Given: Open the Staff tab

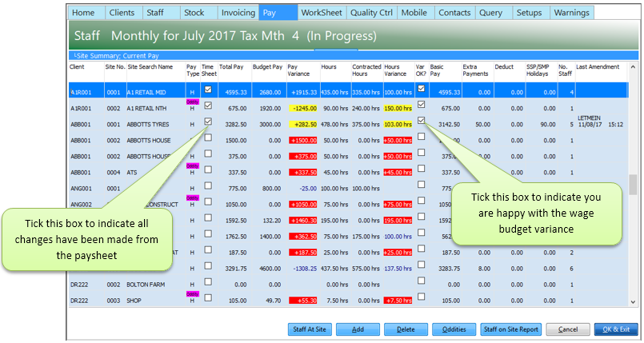Looking at the screenshot, I should point(161,13).
